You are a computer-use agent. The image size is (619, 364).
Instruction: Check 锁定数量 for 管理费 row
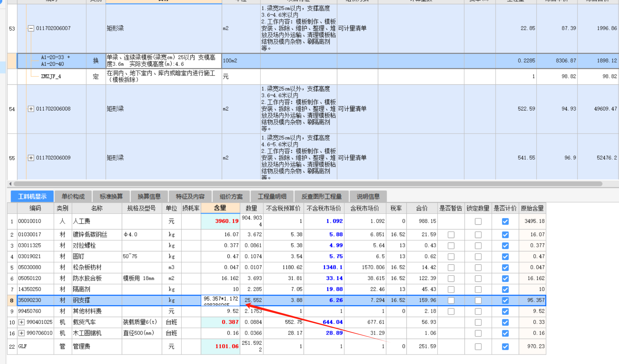(478, 347)
